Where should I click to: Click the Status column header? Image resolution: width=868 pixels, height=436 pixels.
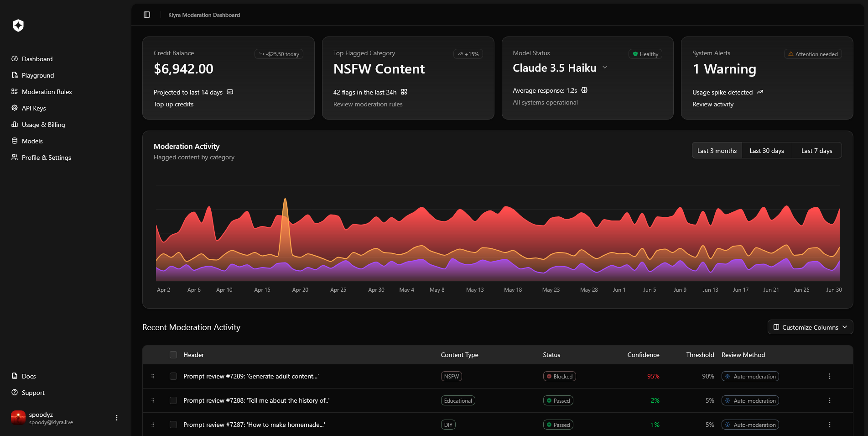coord(551,355)
